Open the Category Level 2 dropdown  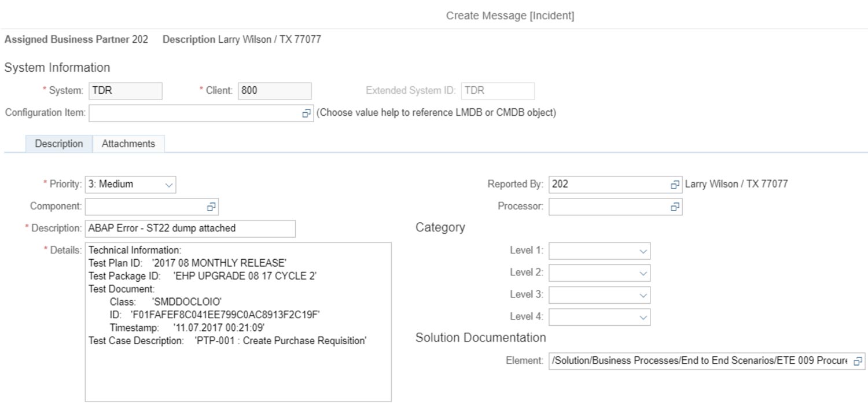tap(643, 273)
